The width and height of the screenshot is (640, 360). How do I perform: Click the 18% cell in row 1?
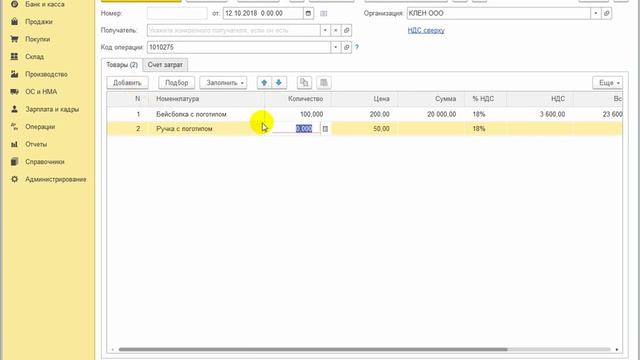486,114
